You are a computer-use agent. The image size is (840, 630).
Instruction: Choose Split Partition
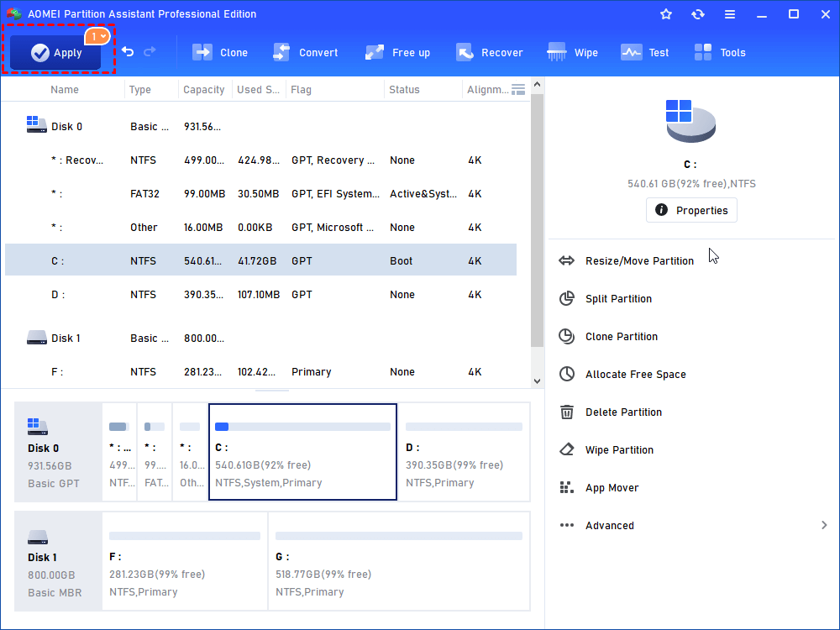point(619,299)
